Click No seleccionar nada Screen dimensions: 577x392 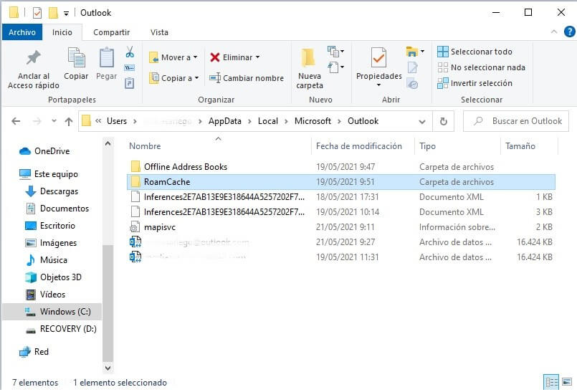[x=481, y=67]
